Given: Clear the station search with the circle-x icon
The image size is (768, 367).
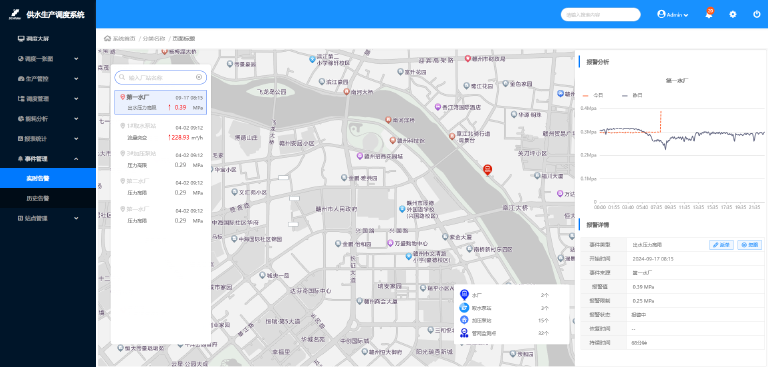Looking at the screenshot, I should click(x=199, y=77).
